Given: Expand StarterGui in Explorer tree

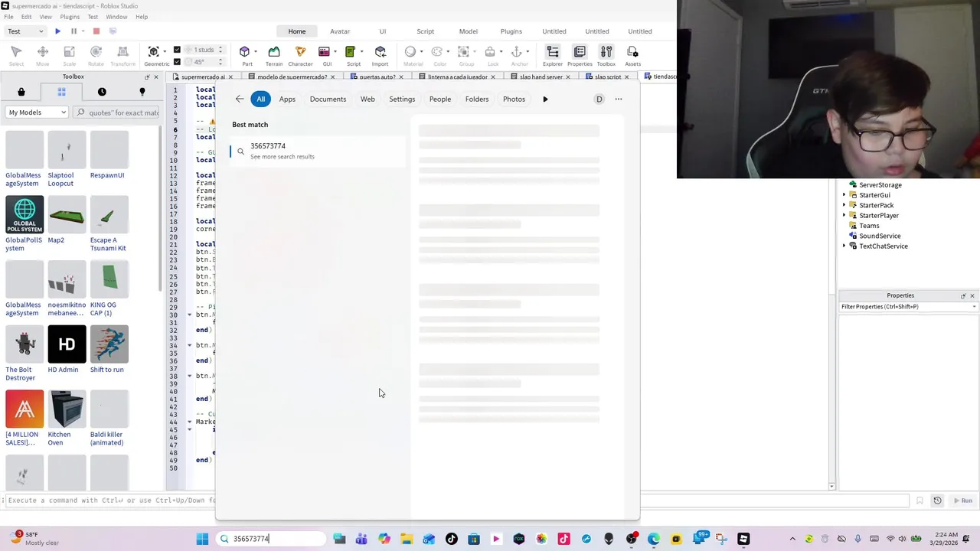Looking at the screenshot, I should coord(844,195).
